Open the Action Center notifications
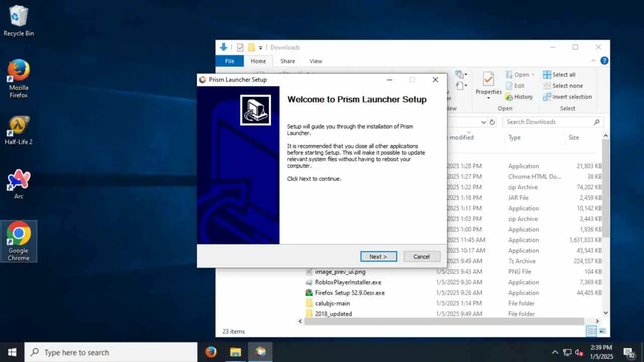 629,352
